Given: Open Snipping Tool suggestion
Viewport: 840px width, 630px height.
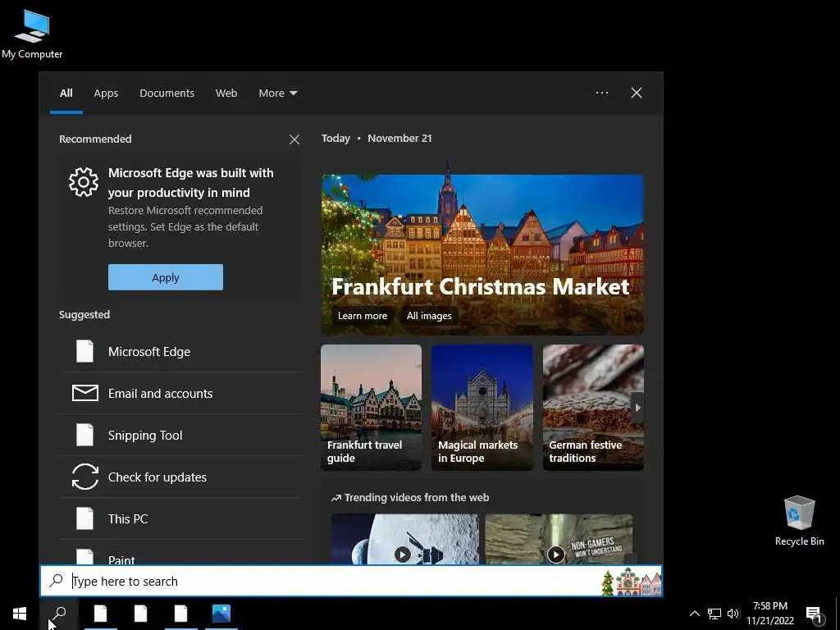Looking at the screenshot, I should click(x=180, y=435).
